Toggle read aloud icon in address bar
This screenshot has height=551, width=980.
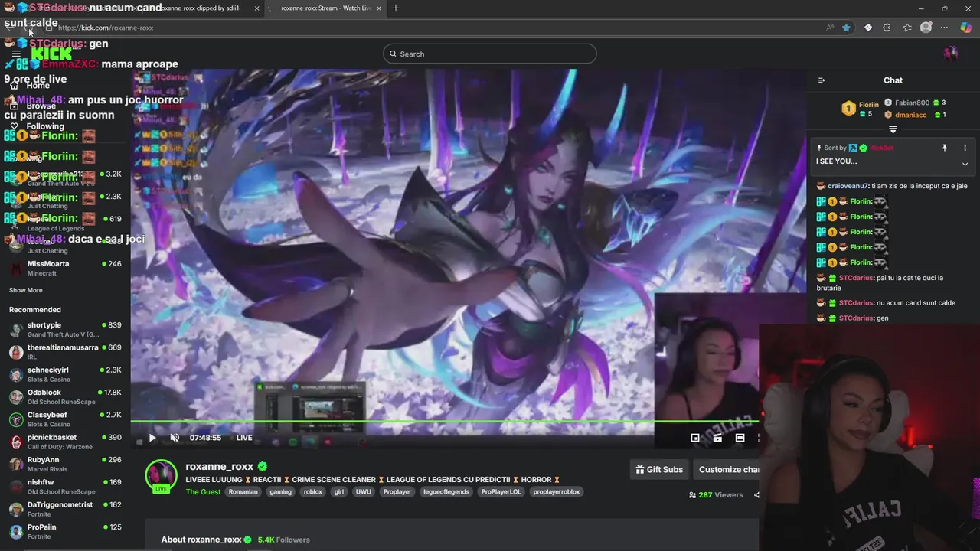tap(830, 28)
